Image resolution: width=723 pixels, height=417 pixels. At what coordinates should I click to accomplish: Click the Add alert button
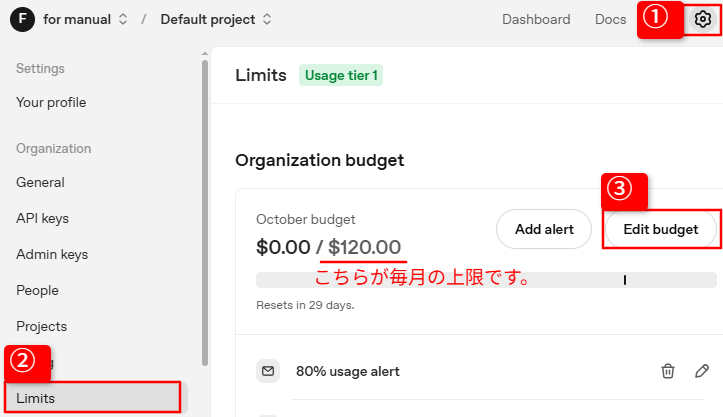pos(544,229)
